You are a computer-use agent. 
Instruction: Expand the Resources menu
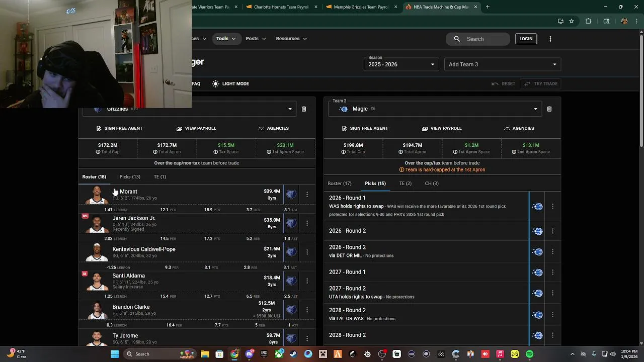[x=291, y=39]
